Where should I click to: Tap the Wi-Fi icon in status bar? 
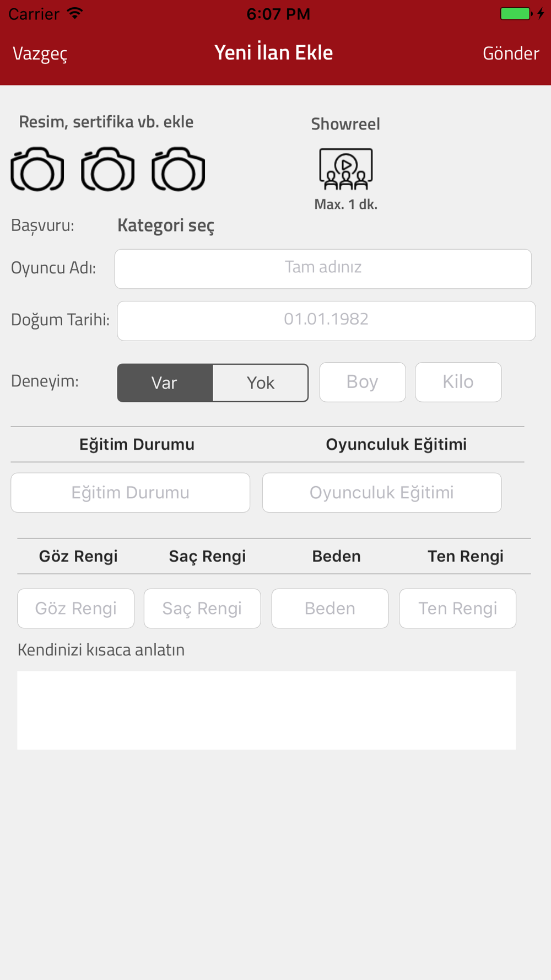pyautogui.click(x=75, y=13)
